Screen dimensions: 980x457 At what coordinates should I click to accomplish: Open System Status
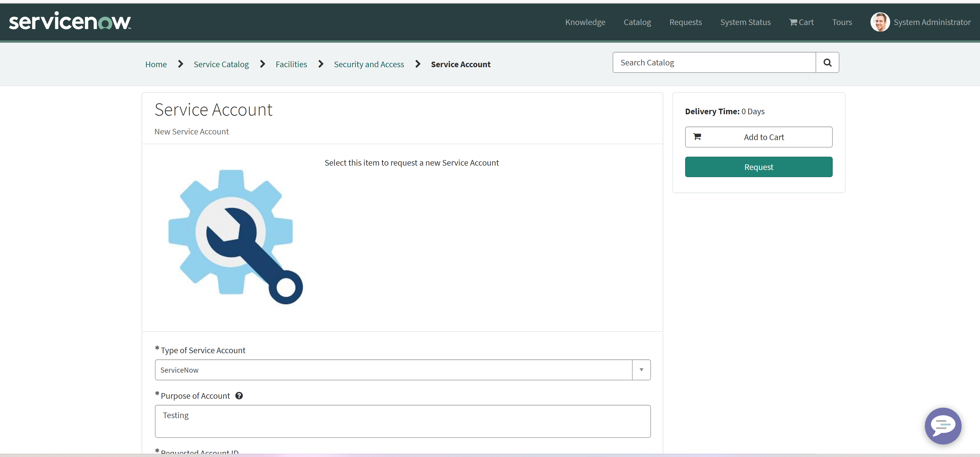[x=745, y=22]
